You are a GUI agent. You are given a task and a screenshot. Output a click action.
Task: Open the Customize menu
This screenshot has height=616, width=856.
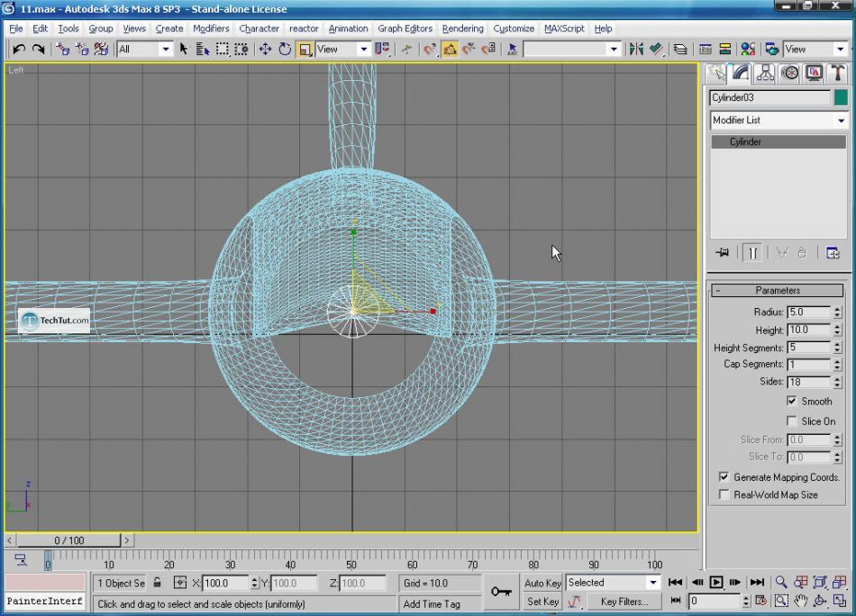[x=514, y=29]
